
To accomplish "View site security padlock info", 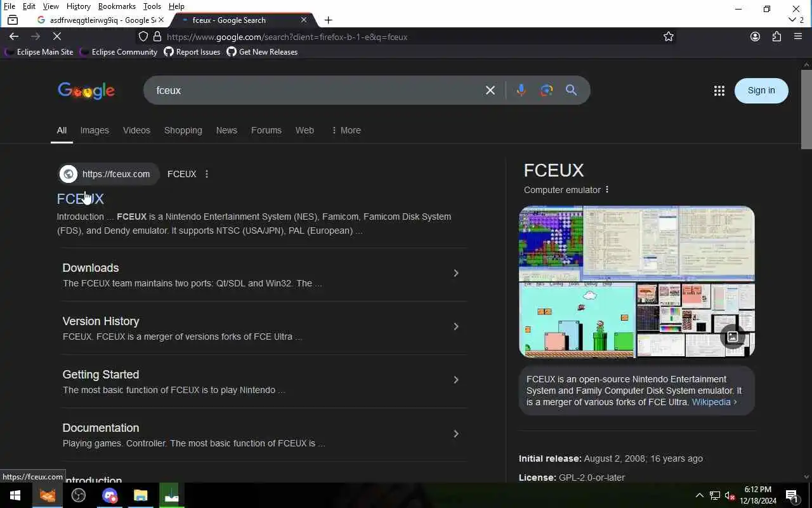I will point(157,37).
